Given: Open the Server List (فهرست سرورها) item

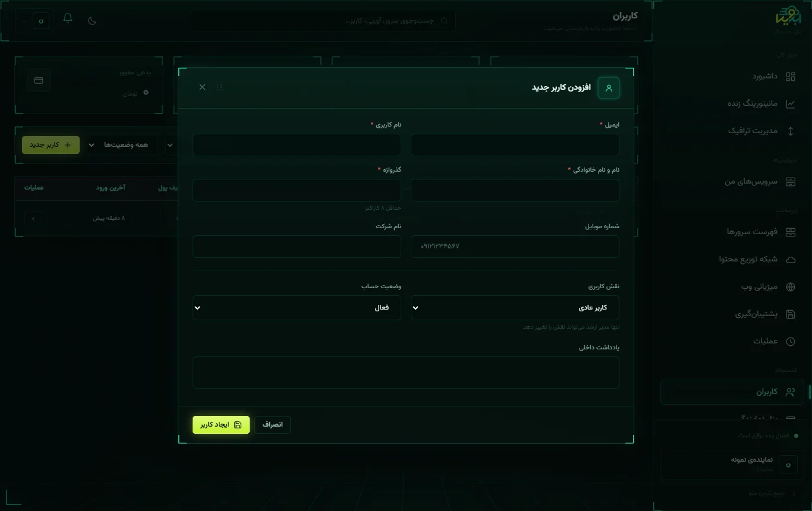Looking at the screenshot, I should [x=732, y=232].
